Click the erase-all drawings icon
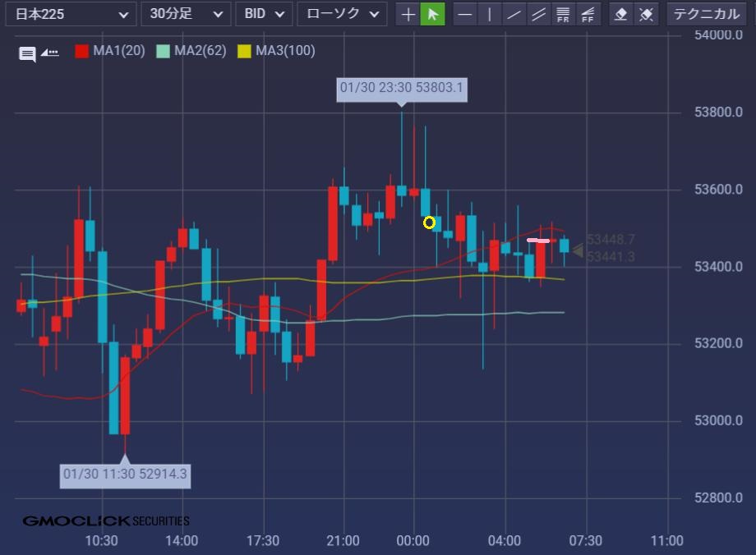The image size is (756, 555). tap(647, 14)
